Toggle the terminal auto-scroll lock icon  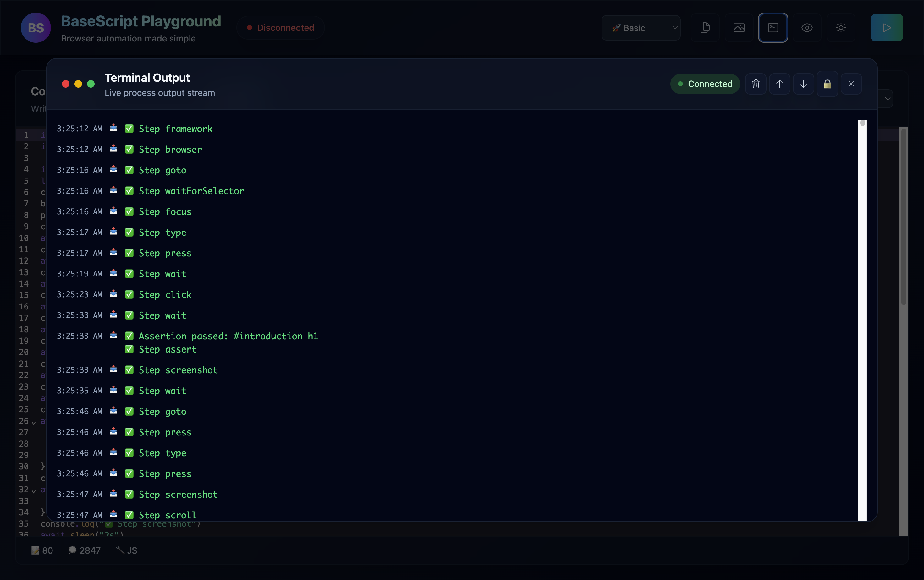pos(827,84)
